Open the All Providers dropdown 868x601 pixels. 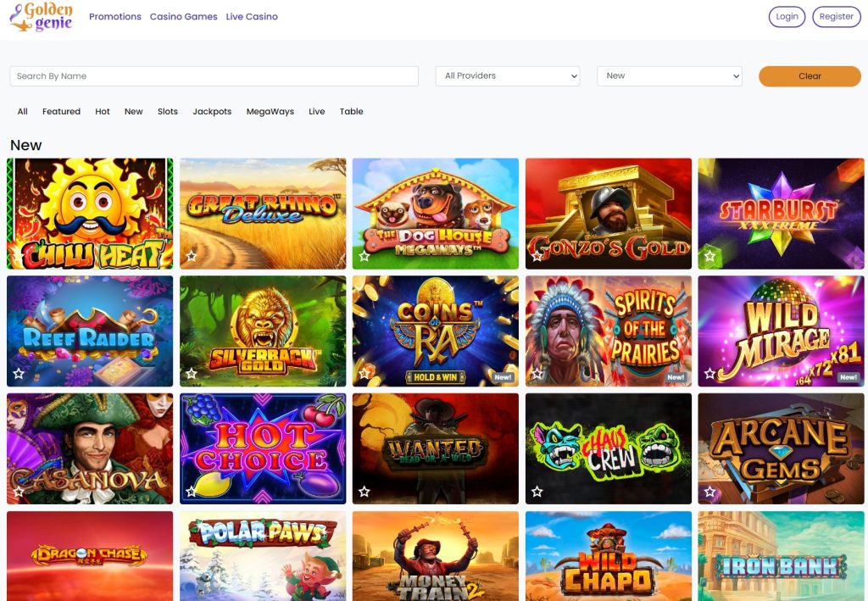pos(507,76)
